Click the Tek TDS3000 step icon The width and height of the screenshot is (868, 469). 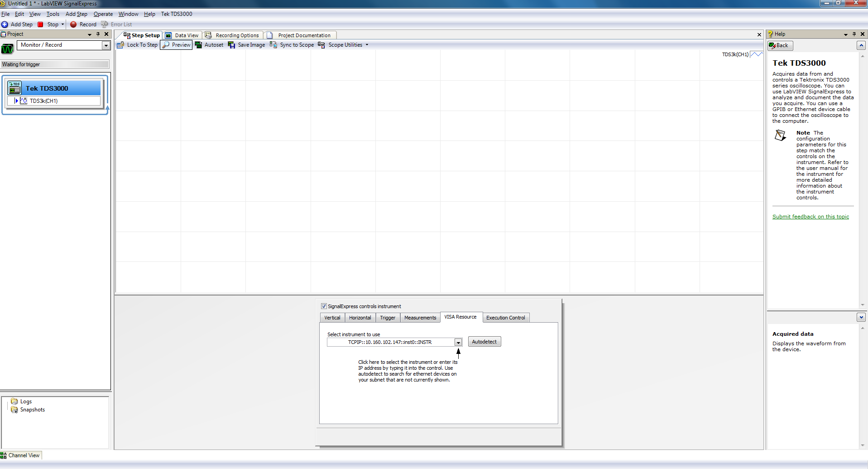(14, 88)
